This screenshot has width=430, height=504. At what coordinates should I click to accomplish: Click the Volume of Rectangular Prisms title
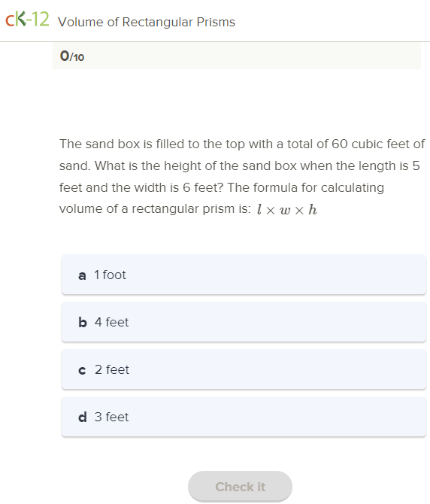click(147, 22)
